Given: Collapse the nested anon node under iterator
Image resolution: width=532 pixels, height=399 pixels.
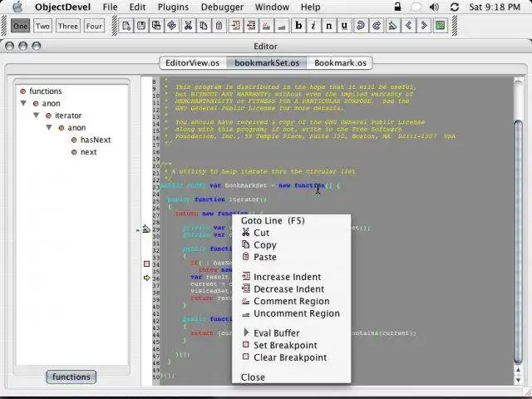Looking at the screenshot, I should click(x=49, y=127).
